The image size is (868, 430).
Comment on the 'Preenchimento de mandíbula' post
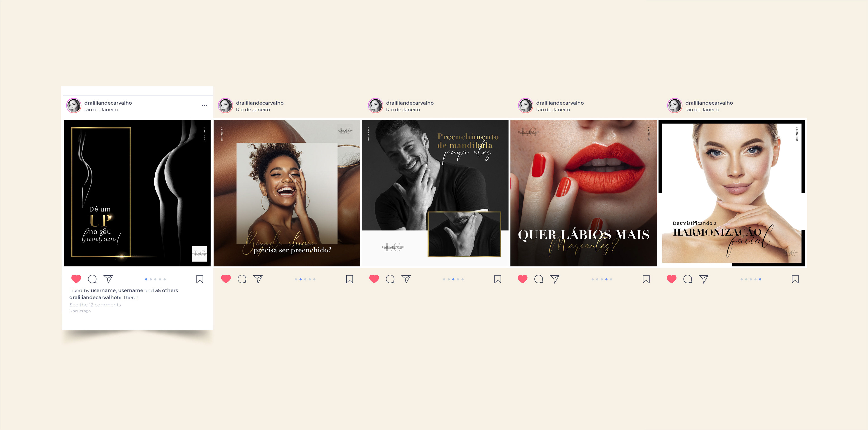point(390,279)
